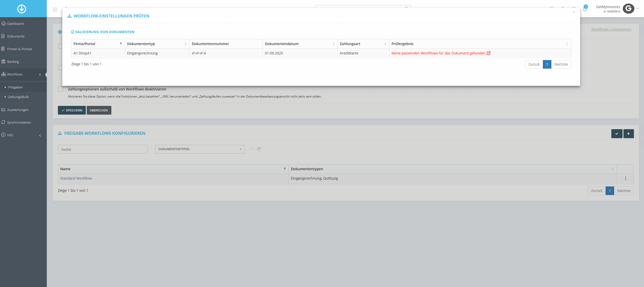Viewport: 644px width, 287px height.
Task: Click the GetMyInvoices download logo
Action: [x=22, y=9]
